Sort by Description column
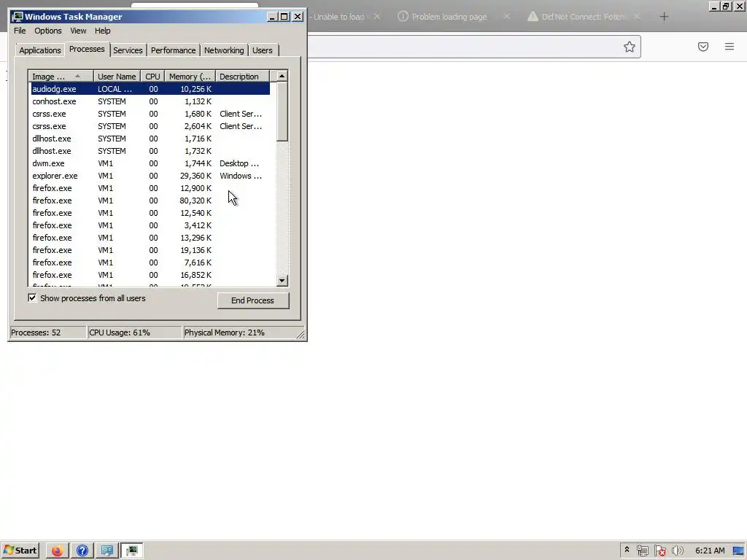 click(x=242, y=77)
